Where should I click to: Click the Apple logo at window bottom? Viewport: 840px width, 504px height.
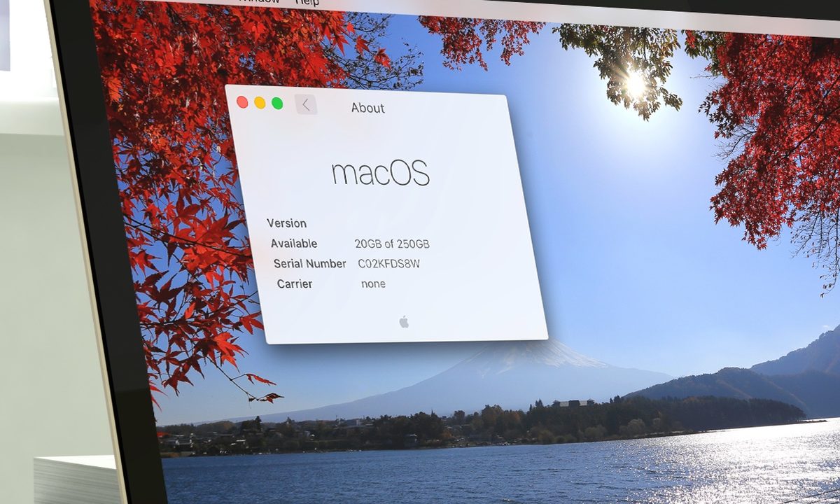404,321
